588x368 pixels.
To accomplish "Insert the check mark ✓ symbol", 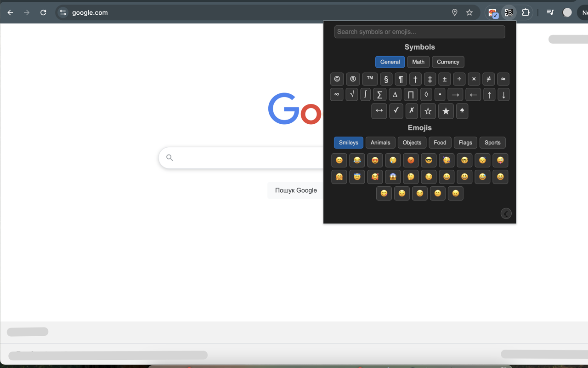I will (396, 111).
